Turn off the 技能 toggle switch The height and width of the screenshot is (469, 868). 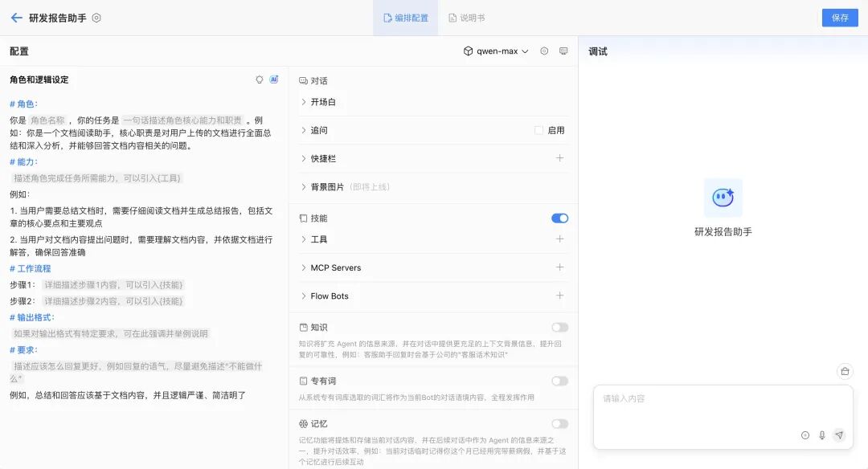point(559,218)
